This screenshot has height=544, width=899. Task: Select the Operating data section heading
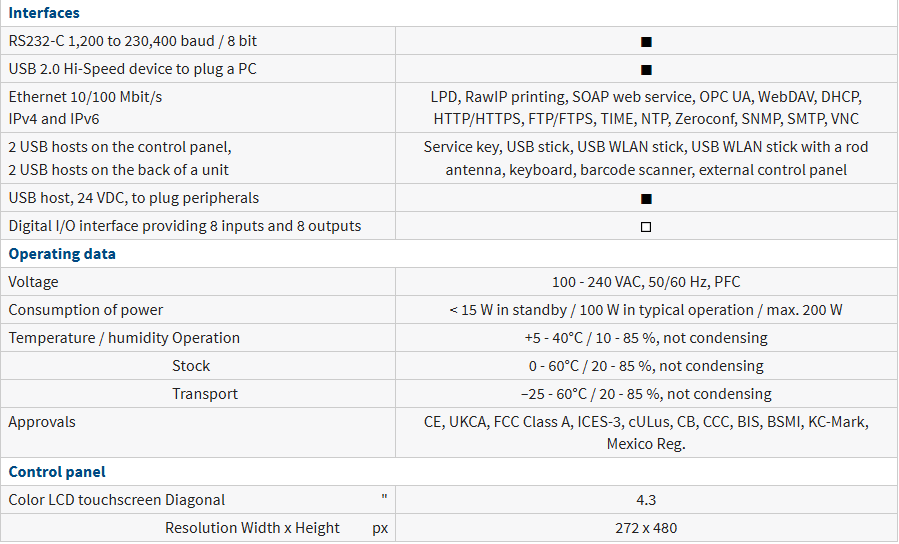coord(62,254)
